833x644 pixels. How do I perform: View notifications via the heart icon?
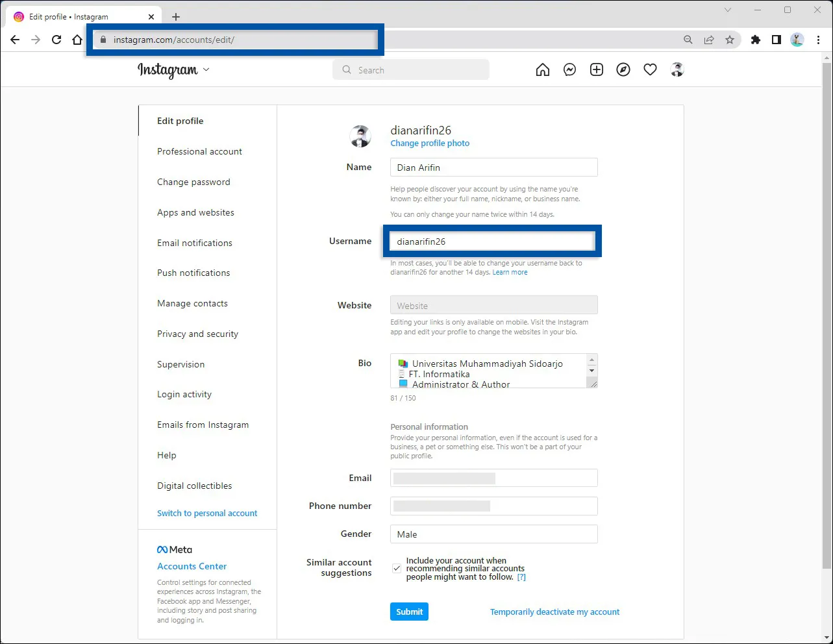pos(650,69)
